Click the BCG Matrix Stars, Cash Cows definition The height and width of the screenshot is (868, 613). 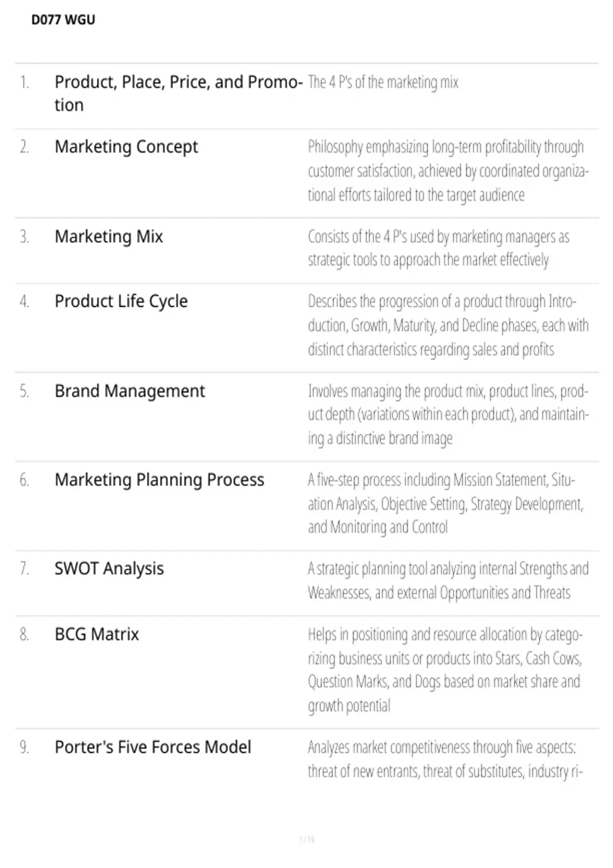click(x=445, y=670)
